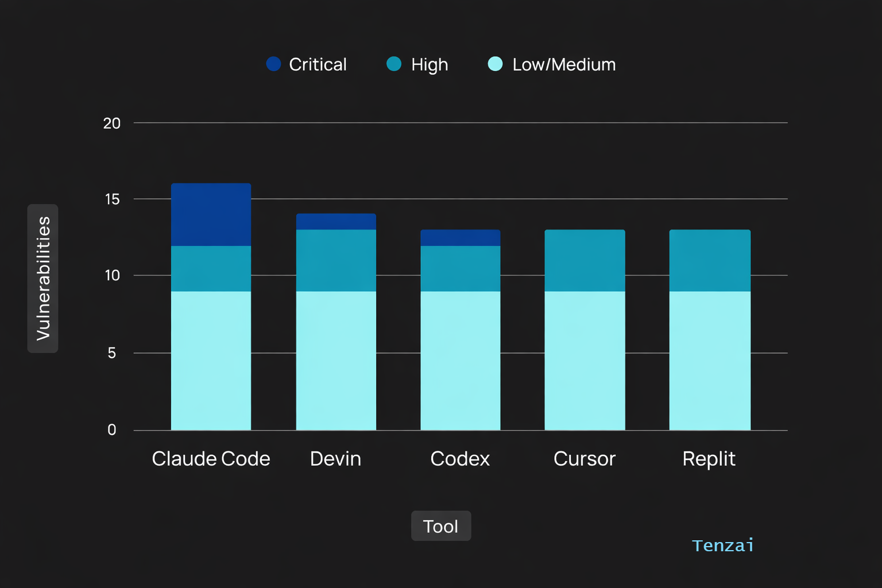882x588 pixels.
Task: Click the High segment of the Devin bar
Action: click(336, 261)
